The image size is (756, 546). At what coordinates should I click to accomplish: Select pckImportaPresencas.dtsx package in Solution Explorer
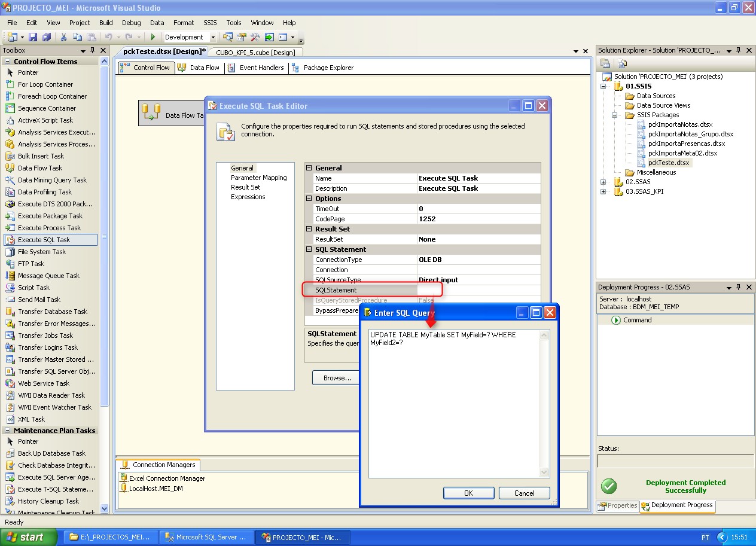(687, 144)
